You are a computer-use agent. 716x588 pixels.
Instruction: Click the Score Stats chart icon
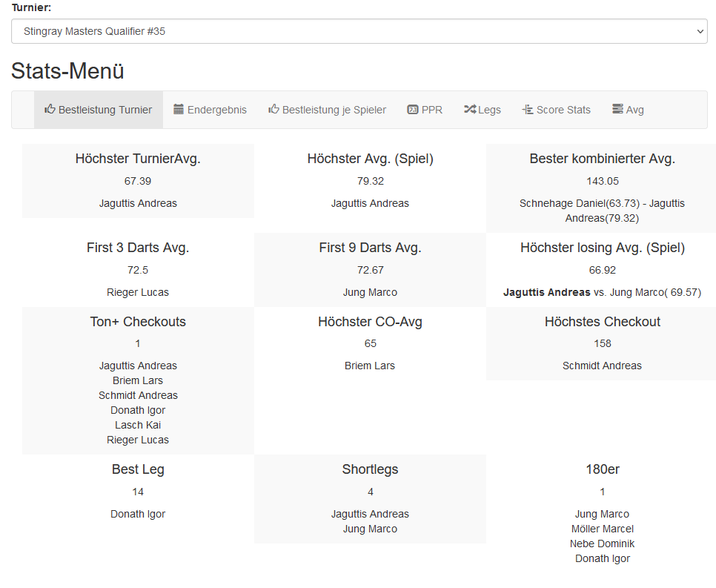(x=528, y=110)
